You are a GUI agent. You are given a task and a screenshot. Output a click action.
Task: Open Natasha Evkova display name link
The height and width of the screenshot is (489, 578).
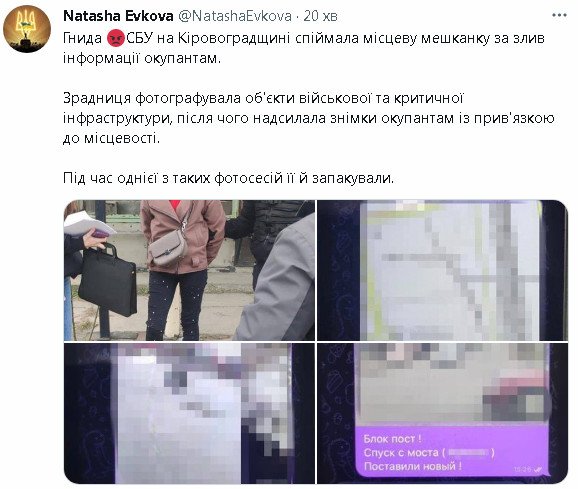(x=118, y=16)
